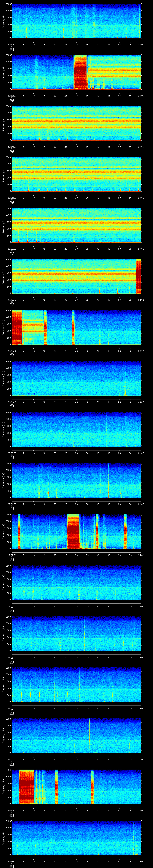The width and height of the screenshot is (153, 868).
Task: Click the spectrogram panel starting at 22:24:00
Action: pyautogui.click(x=76, y=123)
